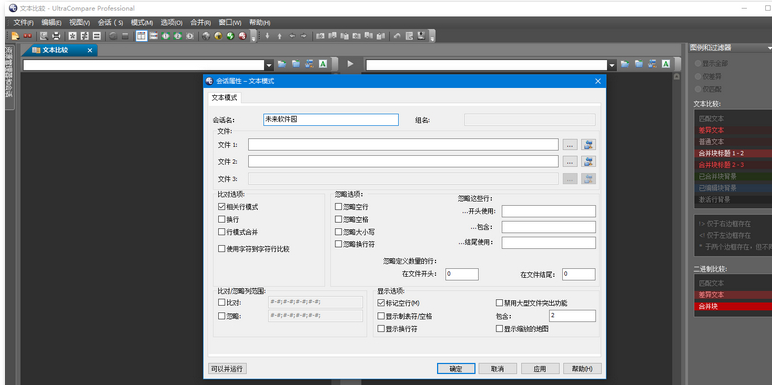The width and height of the screenshot is (772, 385).
Task: Open the 合并 menu
Action: [x=200, y=23]
